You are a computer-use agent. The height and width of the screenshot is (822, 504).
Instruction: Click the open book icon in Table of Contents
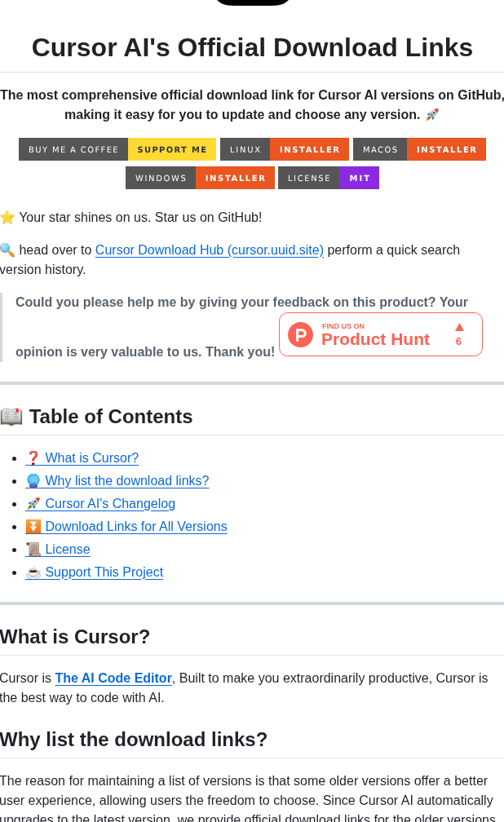point(14,416)
